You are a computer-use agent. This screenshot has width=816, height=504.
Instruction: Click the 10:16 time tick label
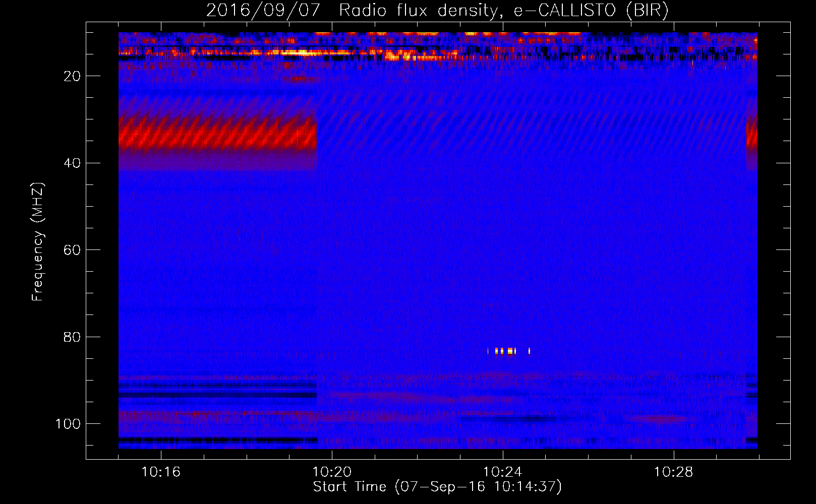coord(161,472)
